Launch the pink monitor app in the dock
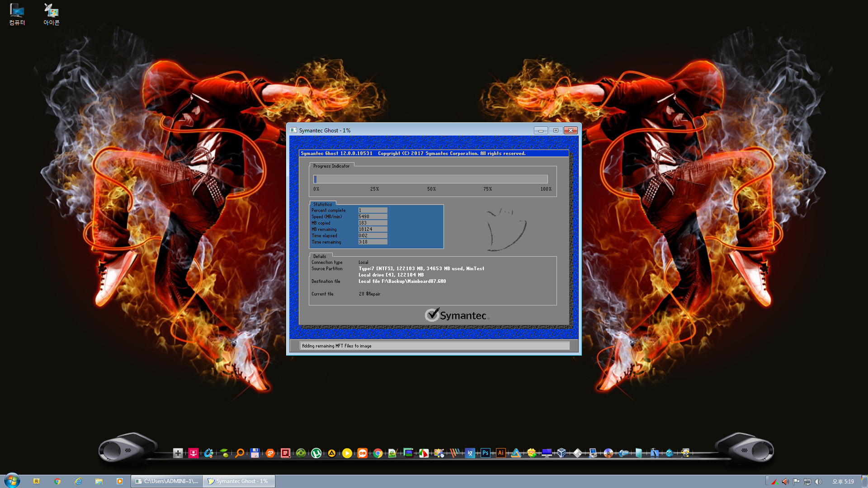Screen dimensions: 868x488 (x=193, y=453)
